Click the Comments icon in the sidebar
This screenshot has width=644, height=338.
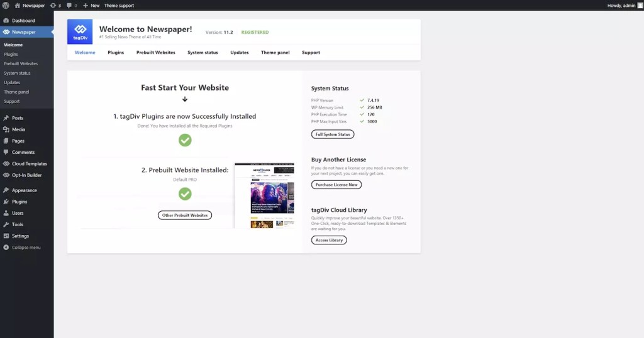[x=6, y=152]
